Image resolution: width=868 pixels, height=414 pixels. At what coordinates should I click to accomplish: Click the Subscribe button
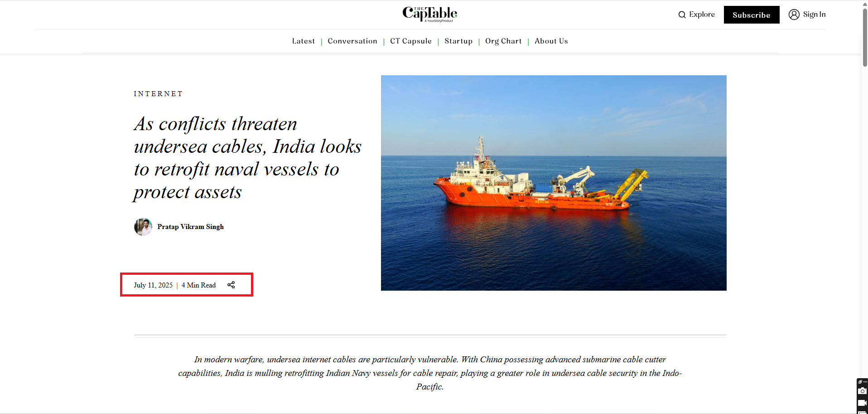click(x=752, y=15)
